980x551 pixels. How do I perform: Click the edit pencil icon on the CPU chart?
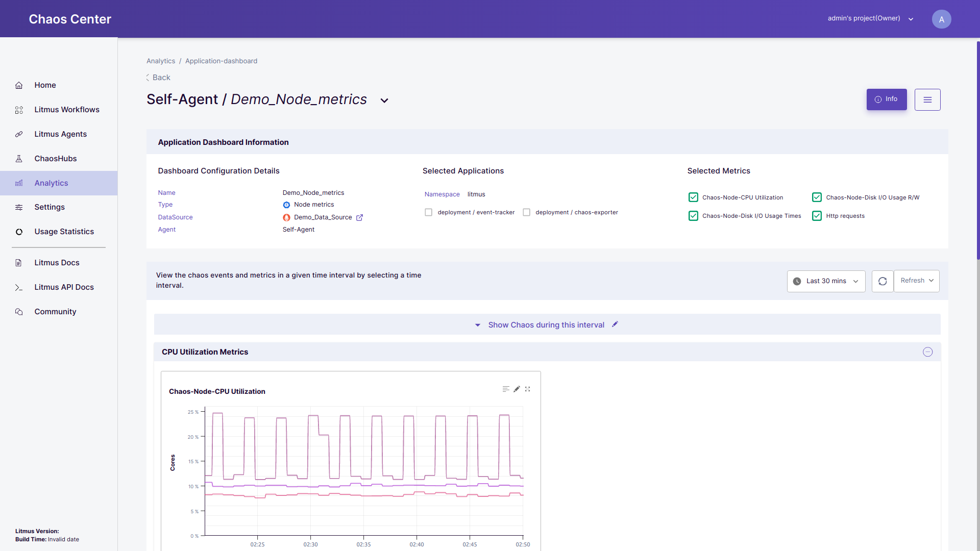coord(517,389)
